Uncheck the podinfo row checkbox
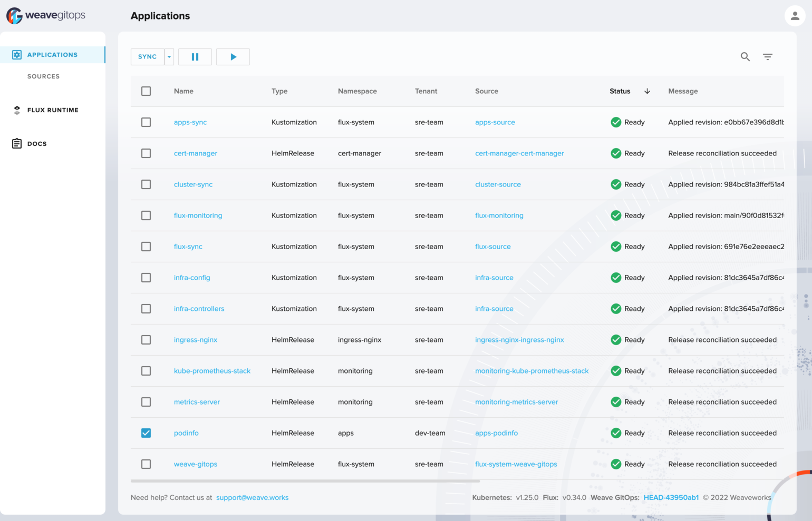The width and height of the screenshot is (812, 521). (146, 433)
